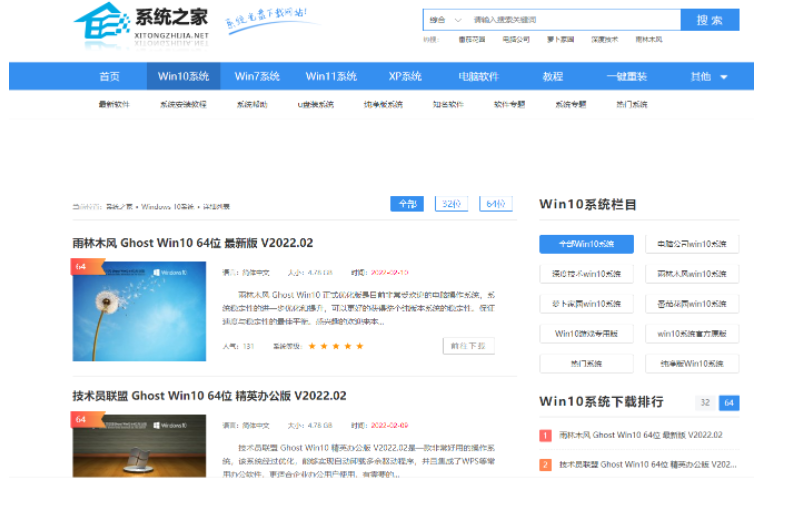This screenshot has width=786, height=525.
Task: Open the 技术员联盟 Ghost Win10 64位 title link
Action: pos(209,396)
